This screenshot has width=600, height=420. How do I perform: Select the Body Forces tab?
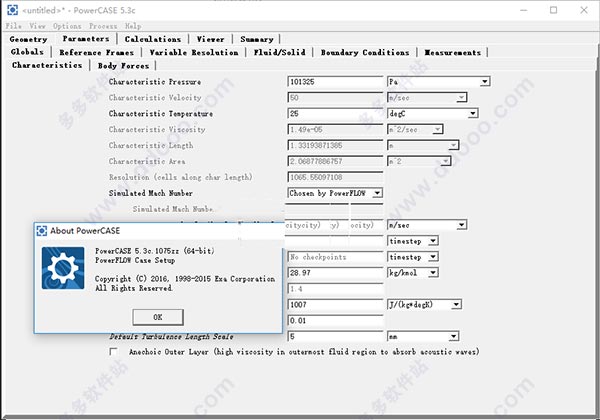123,66
